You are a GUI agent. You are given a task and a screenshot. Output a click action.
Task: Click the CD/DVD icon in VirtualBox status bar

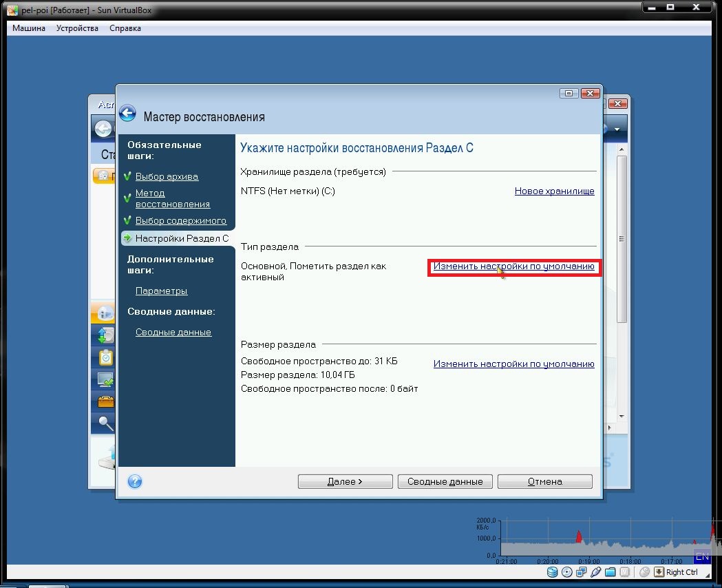[567, 572]
